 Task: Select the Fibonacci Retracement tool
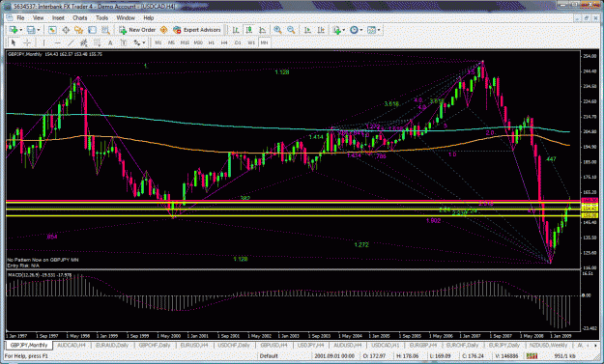[x=97, y=42]
